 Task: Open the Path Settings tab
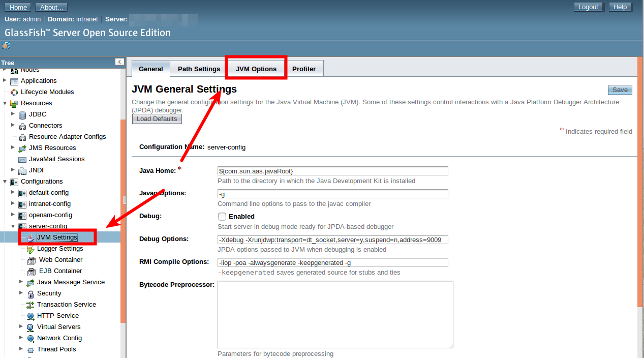199,69
